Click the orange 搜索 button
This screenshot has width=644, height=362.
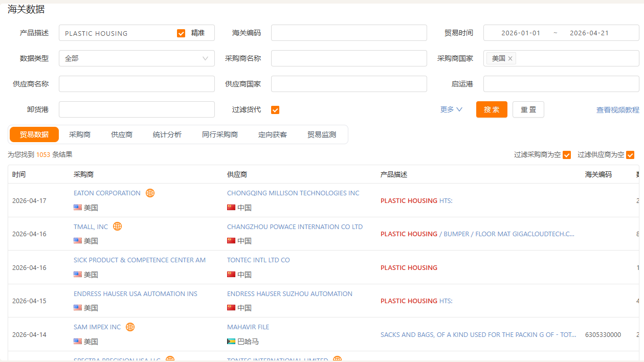point(492,109)
